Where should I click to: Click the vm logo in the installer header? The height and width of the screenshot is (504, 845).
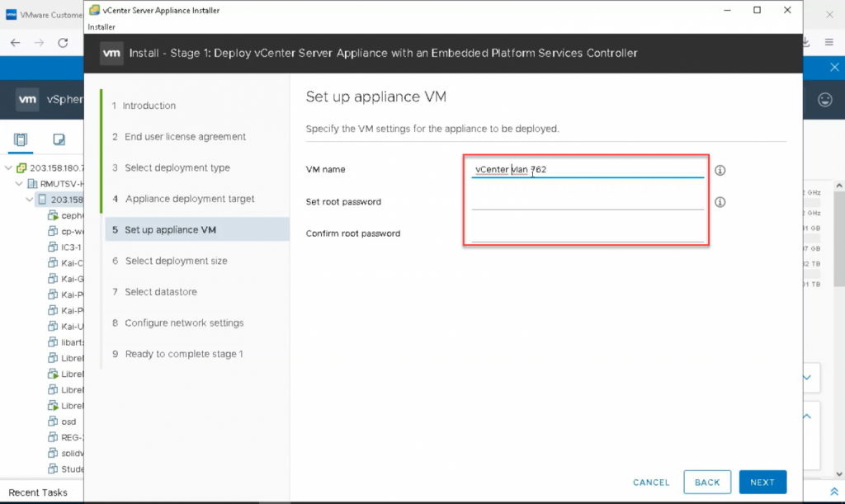point(111,52)
